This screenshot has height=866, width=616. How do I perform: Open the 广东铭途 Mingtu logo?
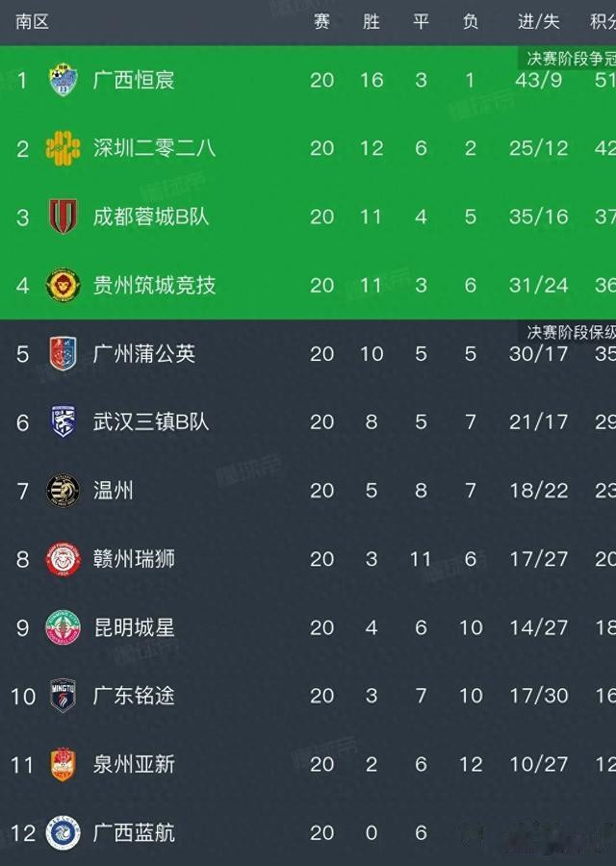click(63, 696)
